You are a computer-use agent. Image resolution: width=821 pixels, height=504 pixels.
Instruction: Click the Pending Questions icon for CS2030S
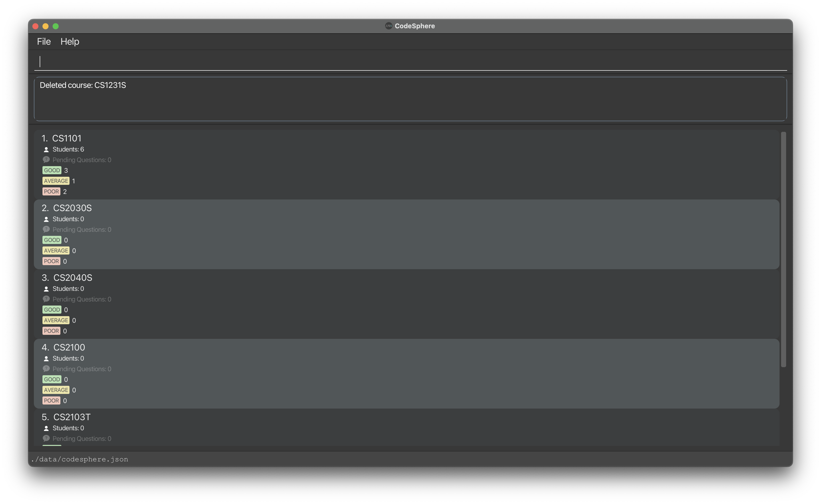click(46, 229)
